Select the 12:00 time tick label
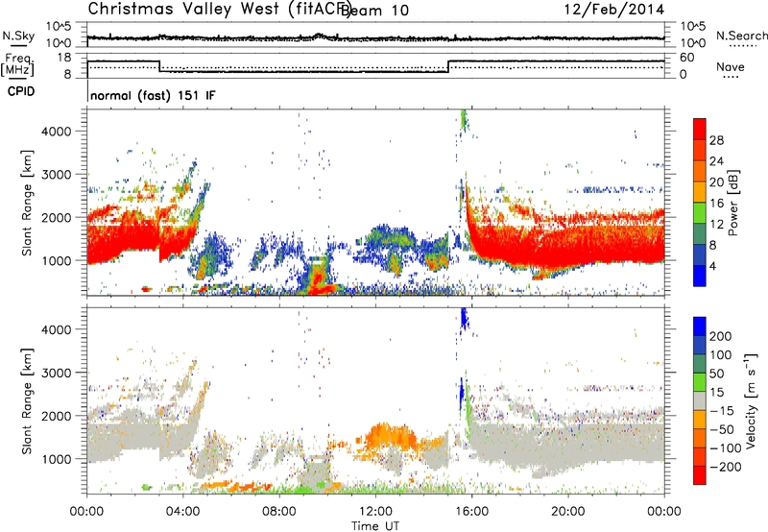This screenshot has height=532, width=768. 375,512
